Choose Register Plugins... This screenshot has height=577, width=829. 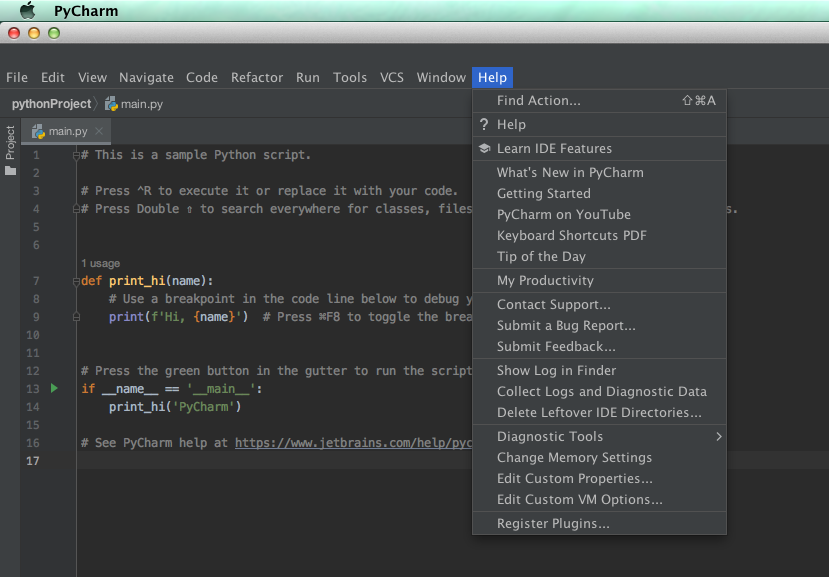coord(599,524)
